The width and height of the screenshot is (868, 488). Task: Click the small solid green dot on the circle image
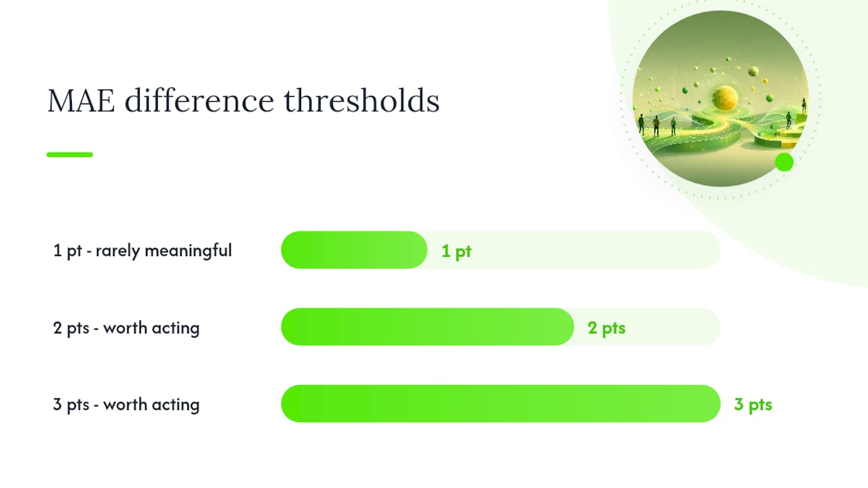point(784,162)
